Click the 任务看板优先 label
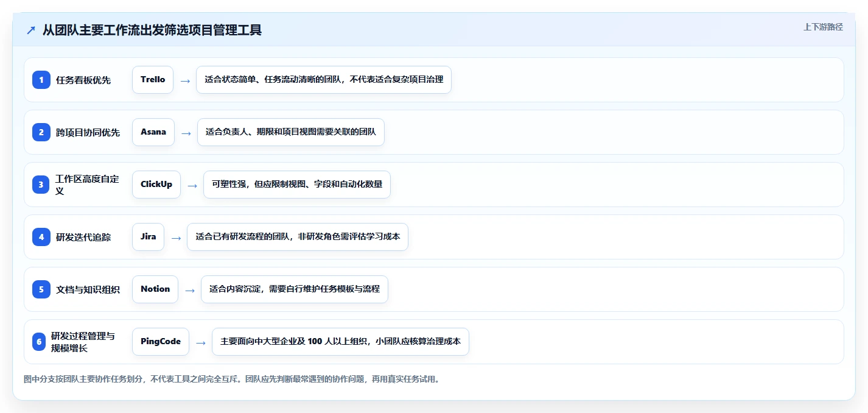The width and height of the screenshot is (868, 413). point(83,80)
